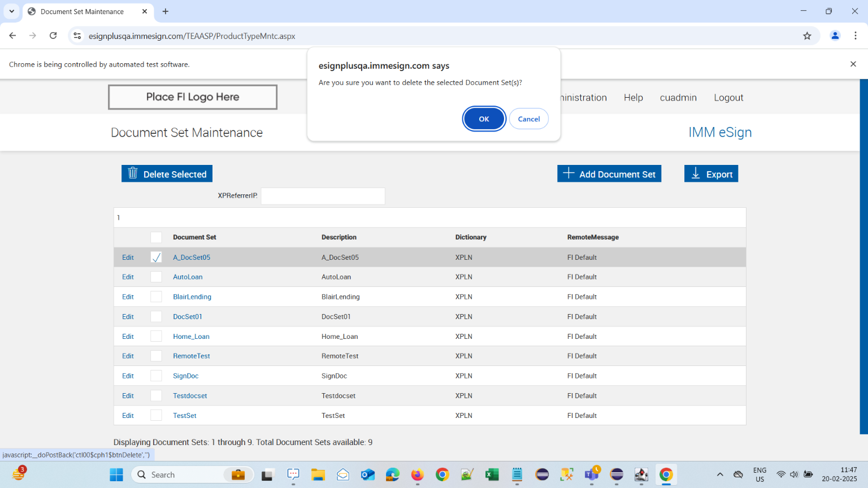Check the AutoLoan row checkbox
This screenshot has height=488, width=868.
(156, 277)
